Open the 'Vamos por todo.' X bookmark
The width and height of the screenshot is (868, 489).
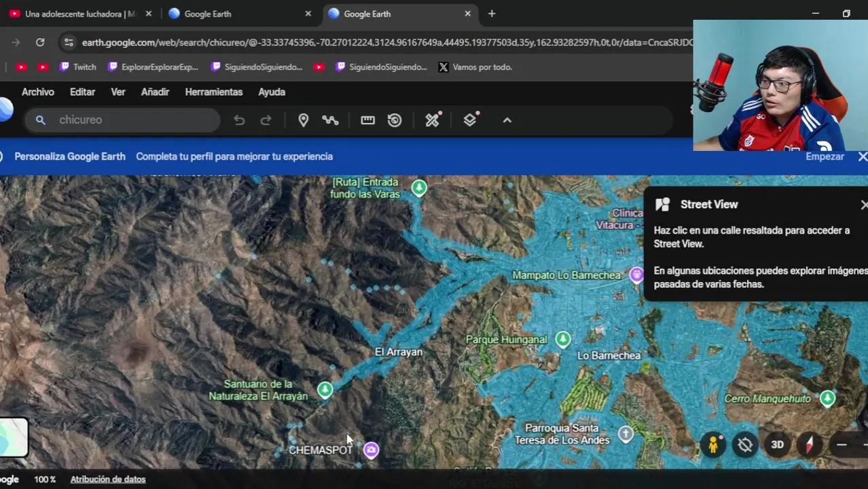point(475,67)
